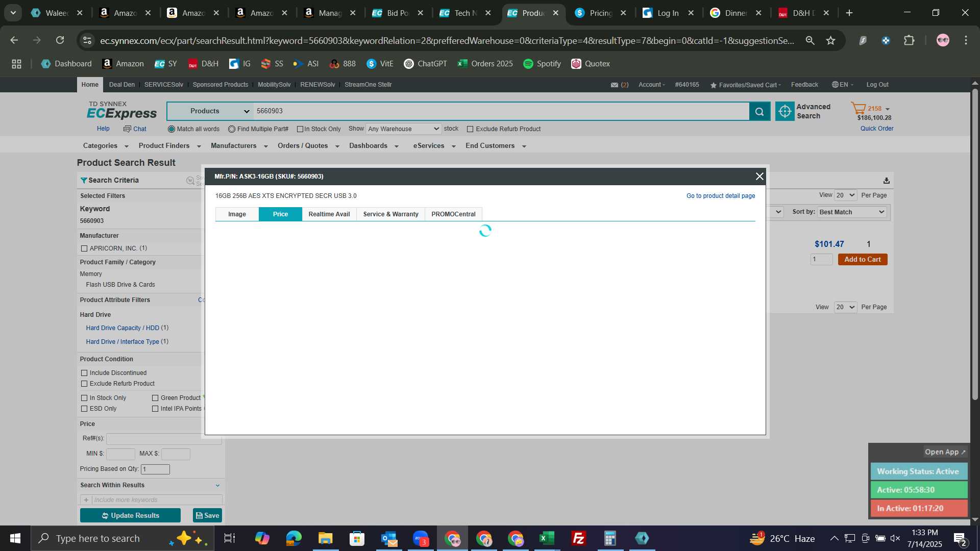Select the Match all words radio button

[x=171, y=129]
